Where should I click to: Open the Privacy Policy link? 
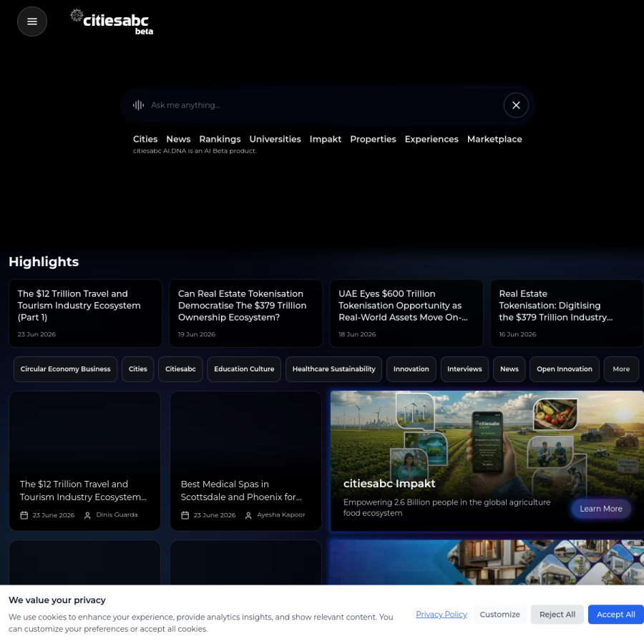[441, 615]
